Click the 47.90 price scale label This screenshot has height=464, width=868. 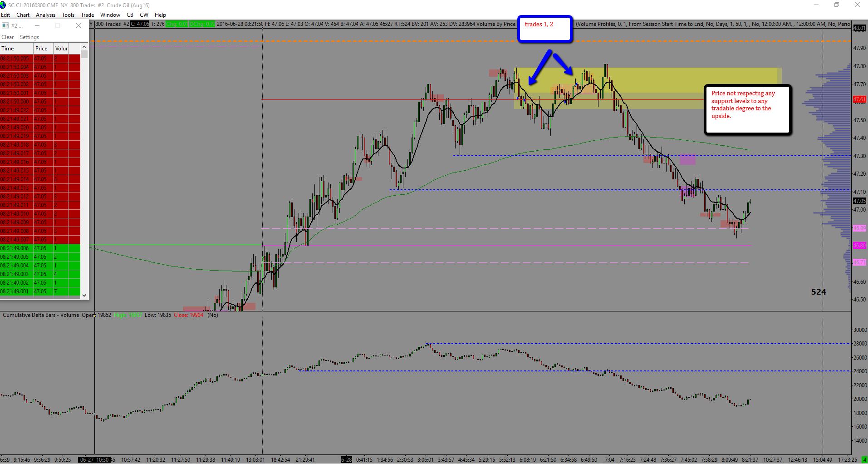859,48
